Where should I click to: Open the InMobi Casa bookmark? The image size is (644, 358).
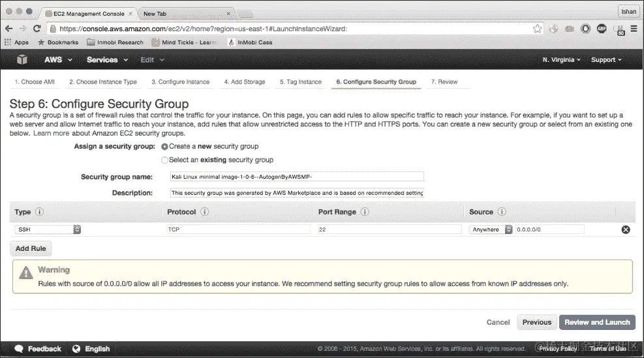(x=250, y=42)
